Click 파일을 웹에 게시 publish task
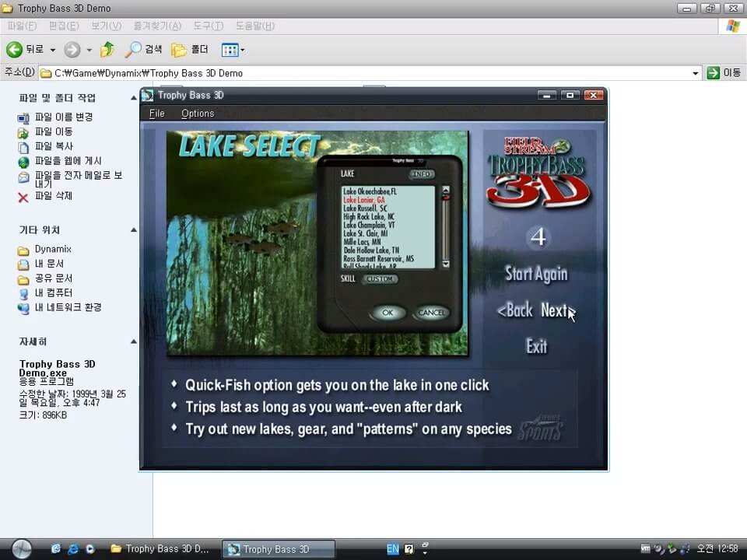The height and width of the screenshot is (560, 747). [60, 162]
